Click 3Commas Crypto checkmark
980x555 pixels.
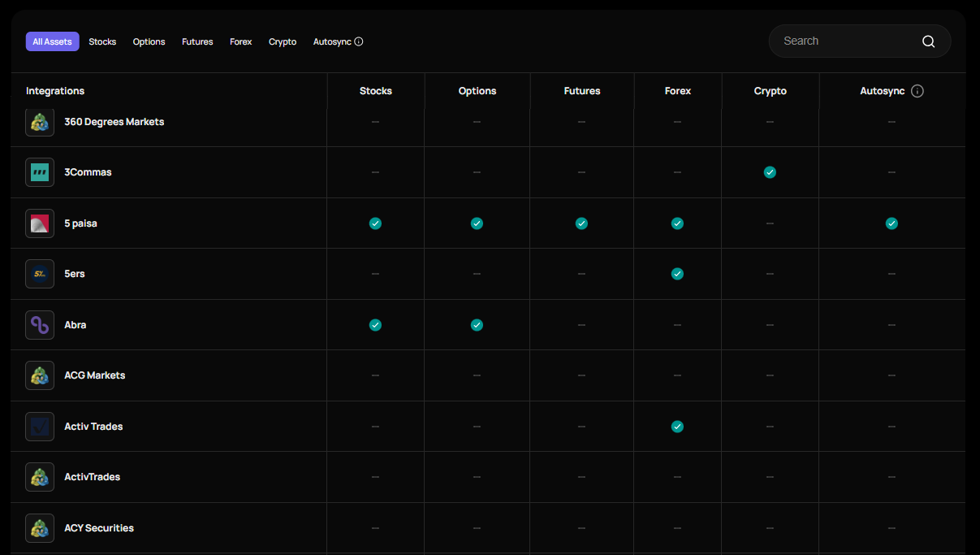(x=770, y=172)
